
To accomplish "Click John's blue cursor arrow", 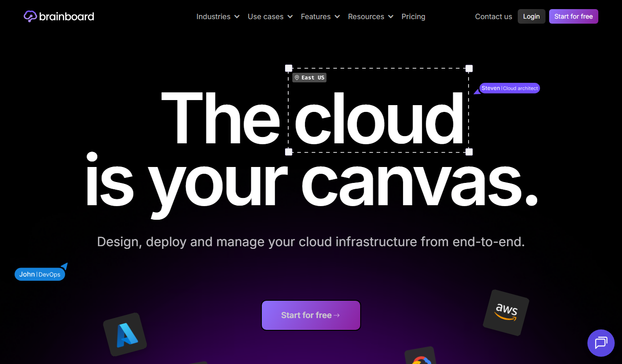I will point(64,266).
